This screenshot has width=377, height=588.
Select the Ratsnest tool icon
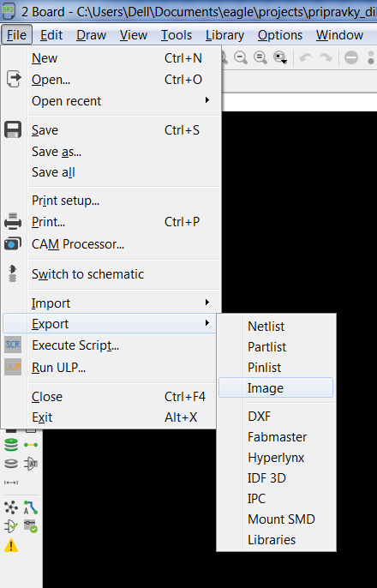click(x=11, y=507)
